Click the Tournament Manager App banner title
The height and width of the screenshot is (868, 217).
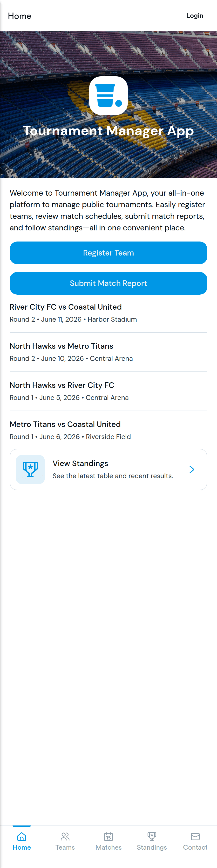click(108, 131)
